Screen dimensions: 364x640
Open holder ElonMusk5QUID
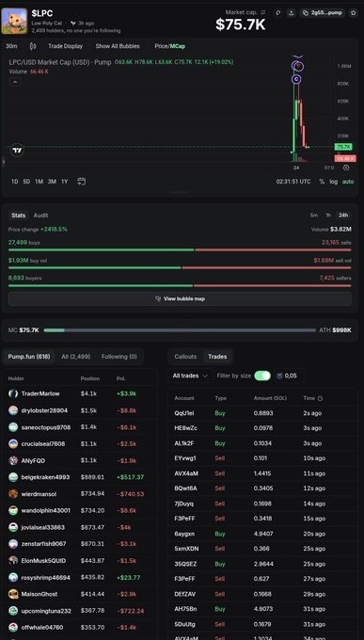click(43, 561)
